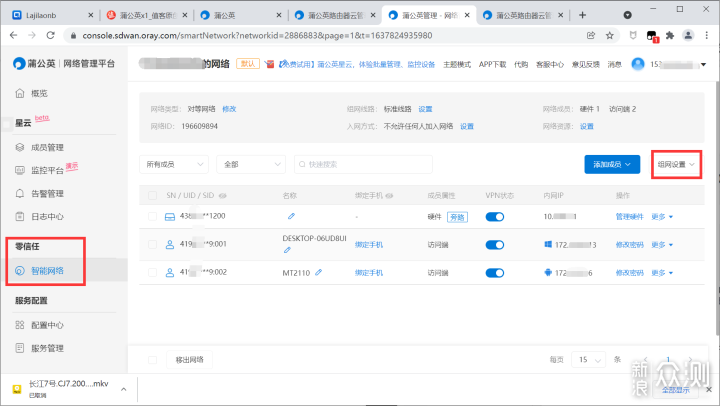Viewport: 720px width, 406px height.
Task: Expand the 添加成员 button menu
Action: (x=612, y=164)
